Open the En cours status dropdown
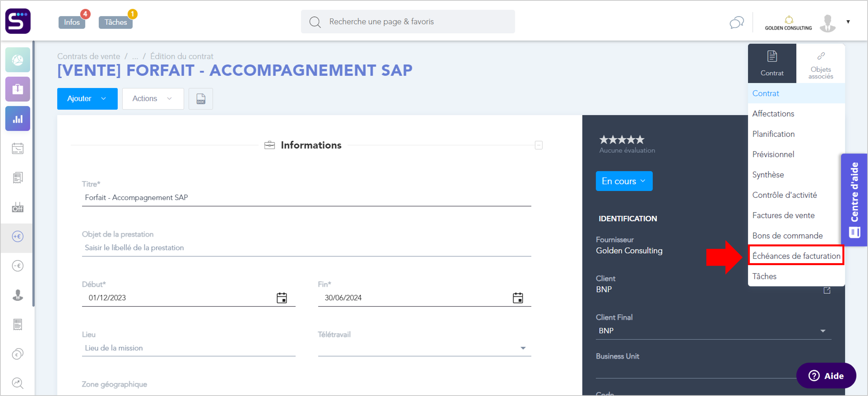This screenshot has width=868, height=396. tap(624, 181)
